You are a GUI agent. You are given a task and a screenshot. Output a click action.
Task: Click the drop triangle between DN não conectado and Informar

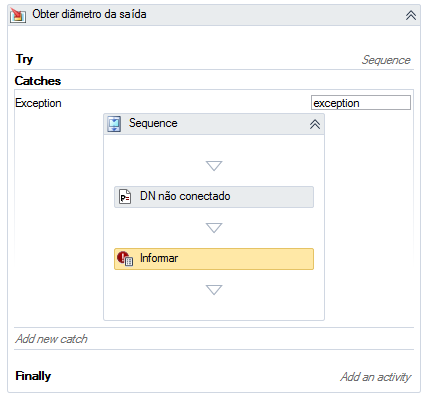tap(214, 228)
